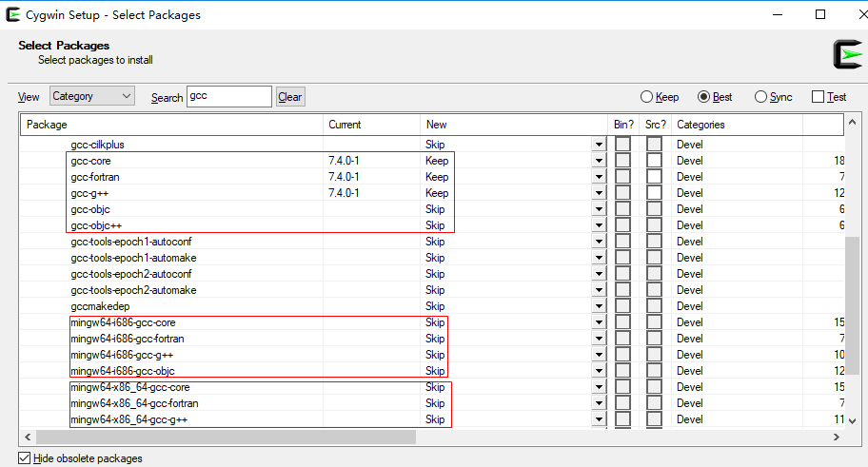Image resolution: width=868 pixels, height=467 pixels.
Task: Open version dropdown for gcc-tools-epoch1-autoconf
Action: tap(599, 242)
